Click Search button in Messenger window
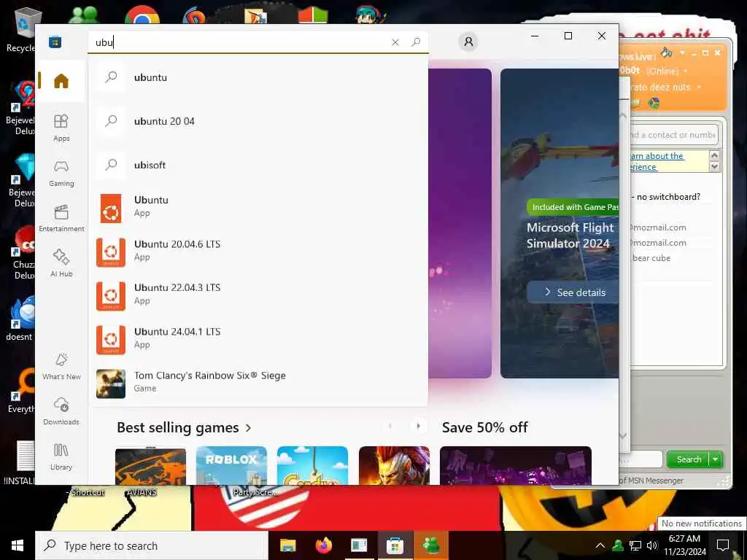The height and width of the screenshot is (560, 747). (689, 459)
